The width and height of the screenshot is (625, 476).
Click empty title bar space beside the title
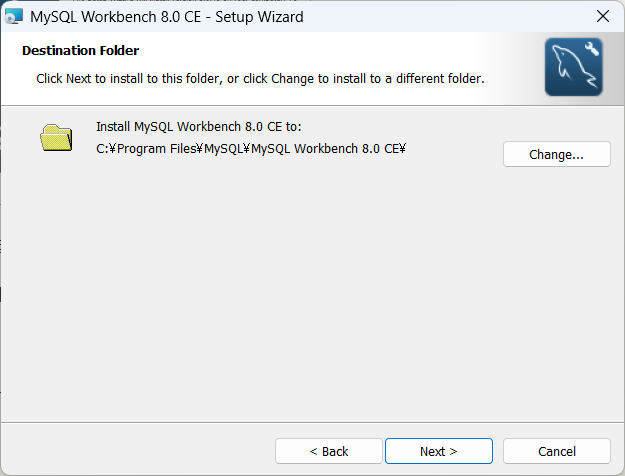click(440, 17)
